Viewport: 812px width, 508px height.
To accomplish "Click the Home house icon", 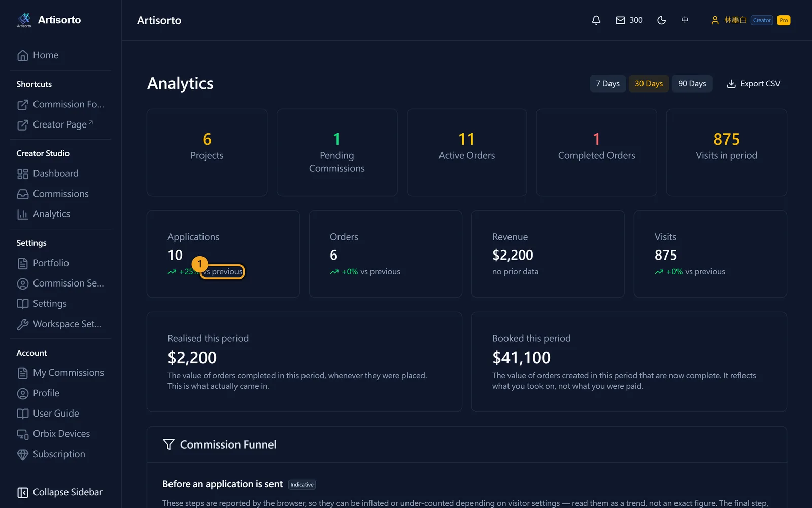I will [23, 55].
